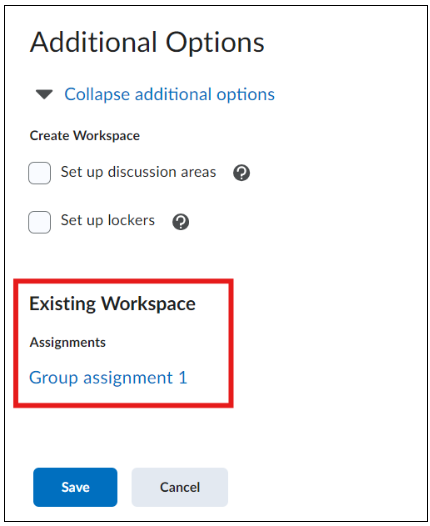
Task: Click the word 'Options' in the title
Action: [215, 43]
